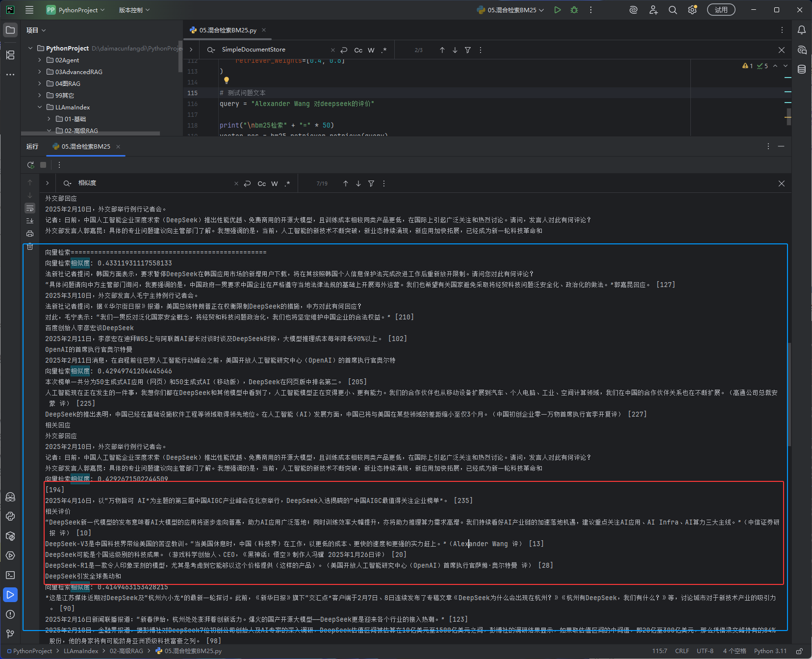Open the PythonProject project dropdown
Screen dimensions: 812x659
[x=76, y=10]
